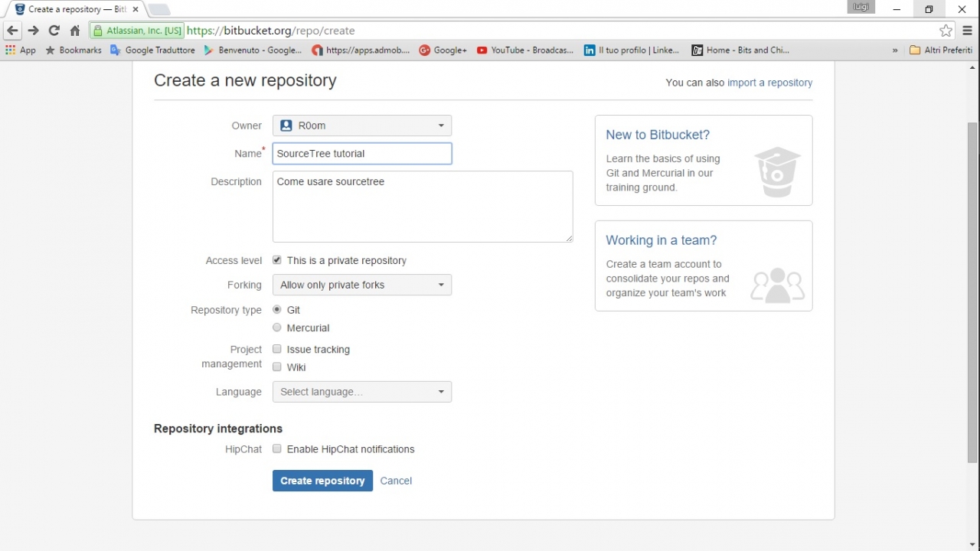
Task: Click the scrollbar down arrow
Action: pyautogui.click(x=973, y=544)
